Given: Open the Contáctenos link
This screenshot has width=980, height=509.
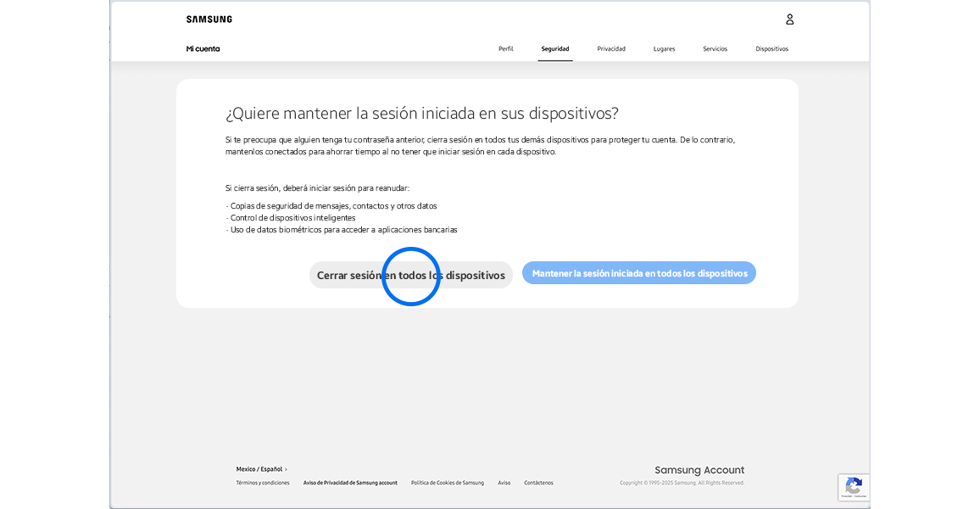Looking at the screenshot, I should (x=539, y=482).
